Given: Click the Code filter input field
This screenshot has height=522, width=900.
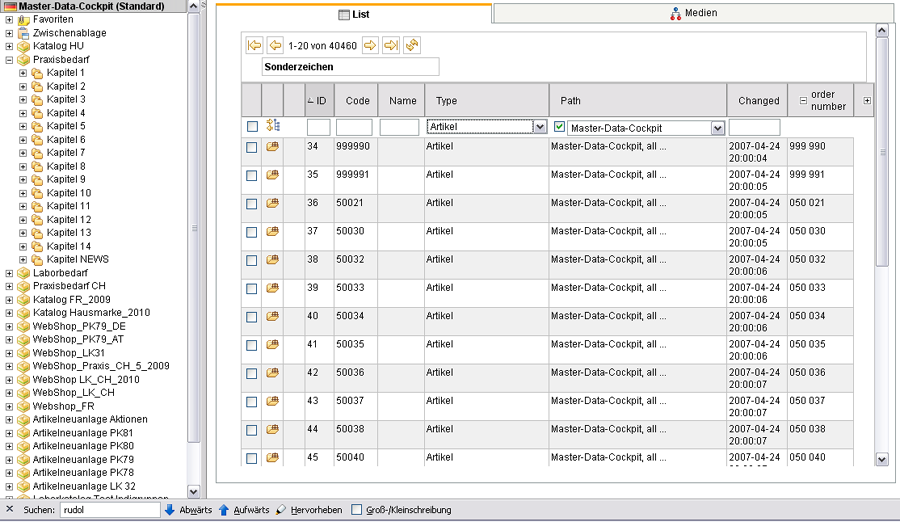Looking at the screenshot, I should tap(354, 128).
